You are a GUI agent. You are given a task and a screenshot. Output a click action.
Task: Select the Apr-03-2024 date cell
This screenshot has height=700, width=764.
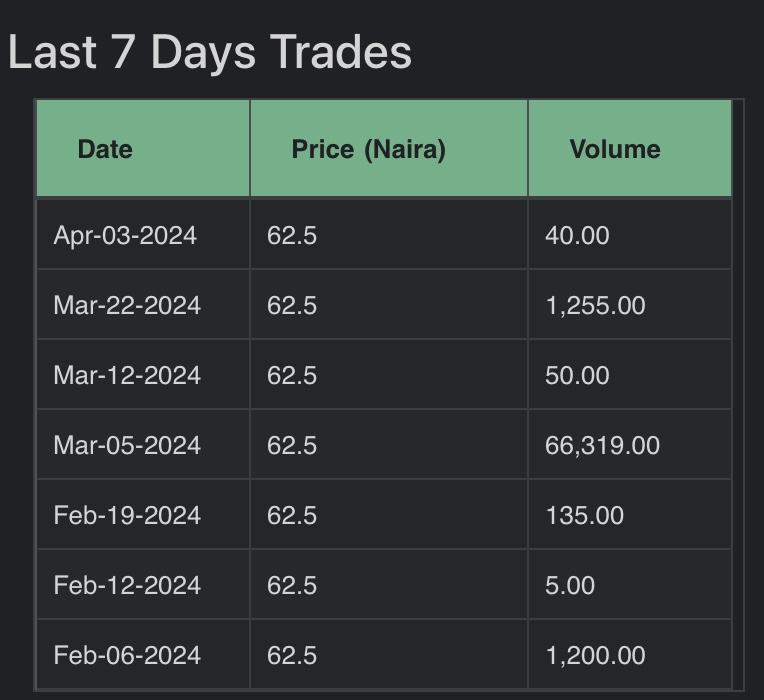[x=125, y=235]
